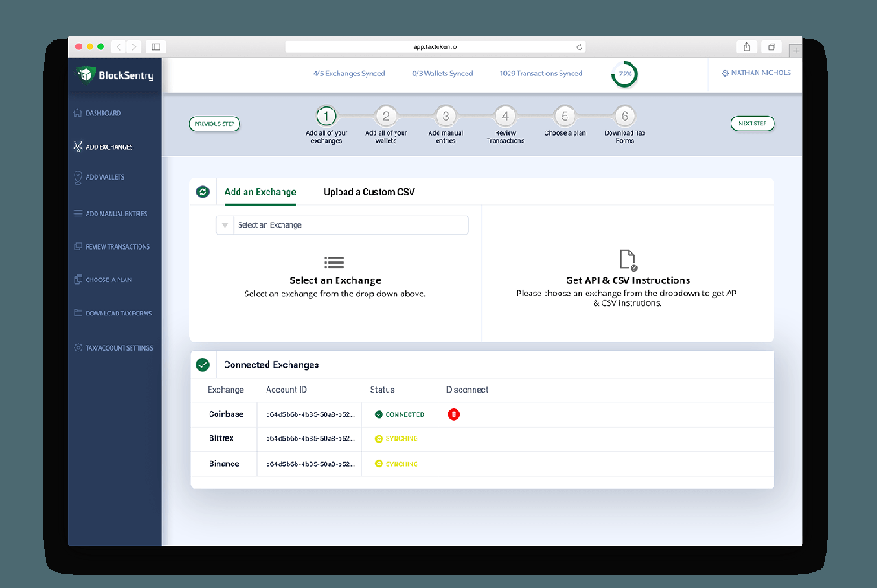Select step 6 Download Tax Forms
Screen dimensions: 877x588
click(x=624, y=117)
